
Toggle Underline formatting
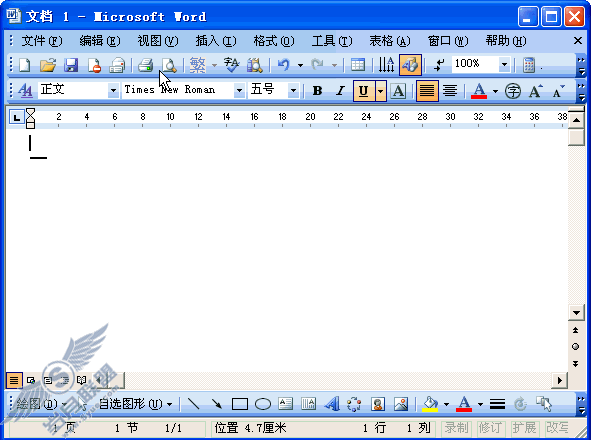click(x=364, y=91)
